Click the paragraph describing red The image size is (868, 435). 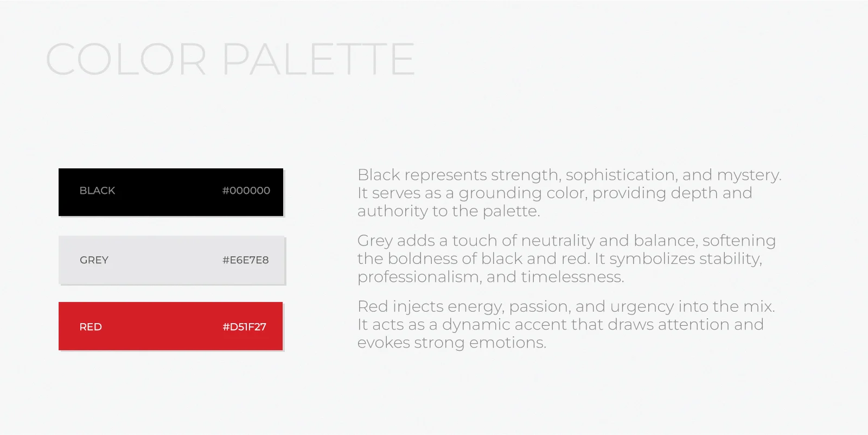point(566,324)
